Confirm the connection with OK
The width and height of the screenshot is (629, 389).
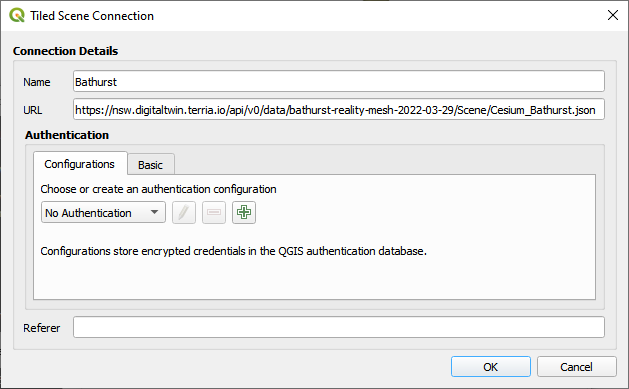tap(491, 367)
